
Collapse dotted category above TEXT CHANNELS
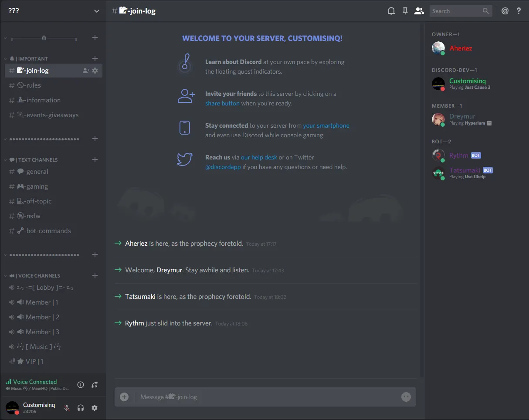42,139
